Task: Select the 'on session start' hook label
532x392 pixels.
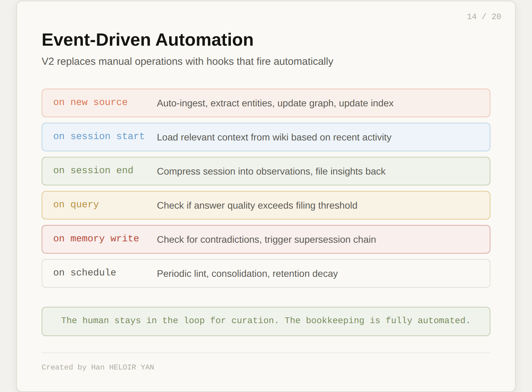Action: [x=99, y=136]
